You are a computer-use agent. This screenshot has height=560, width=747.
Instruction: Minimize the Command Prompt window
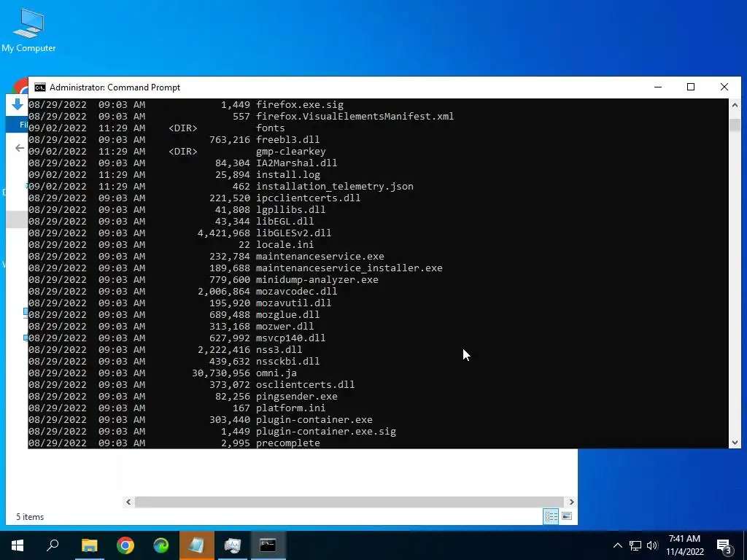(658, 87)
